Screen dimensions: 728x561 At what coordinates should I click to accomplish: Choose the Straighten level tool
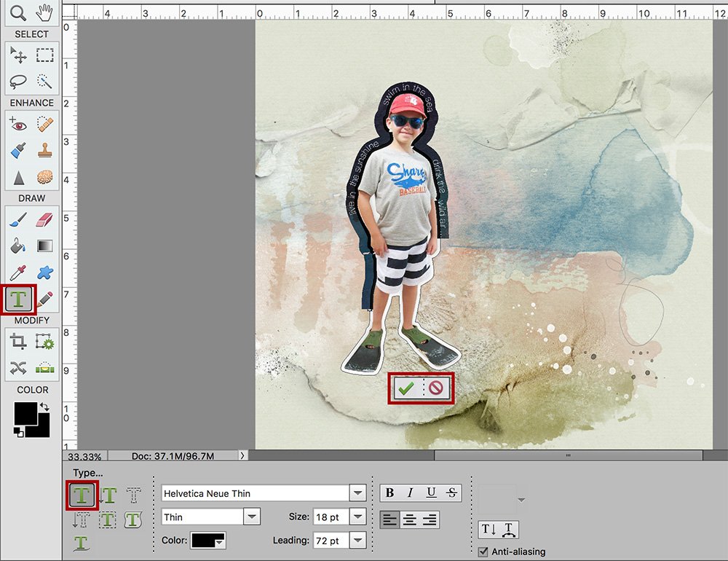point(45,368)
